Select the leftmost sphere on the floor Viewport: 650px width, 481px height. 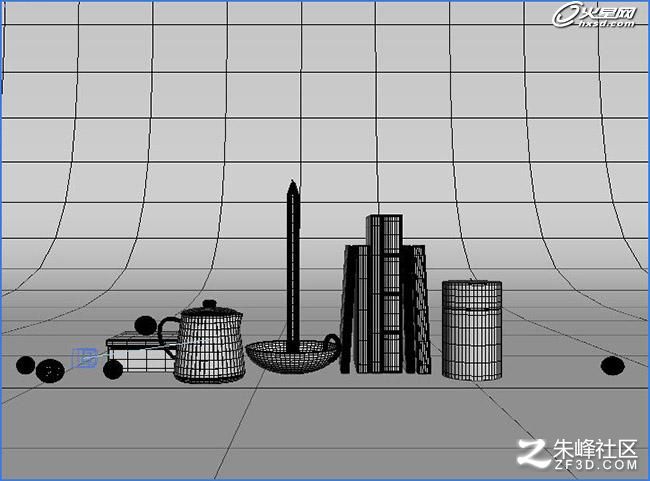coord(25,365)
